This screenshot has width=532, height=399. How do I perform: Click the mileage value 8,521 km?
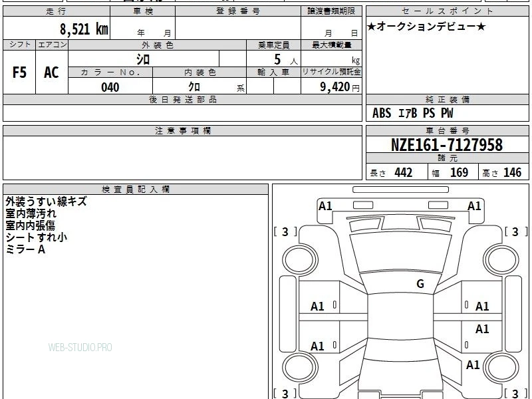[84, 29]
